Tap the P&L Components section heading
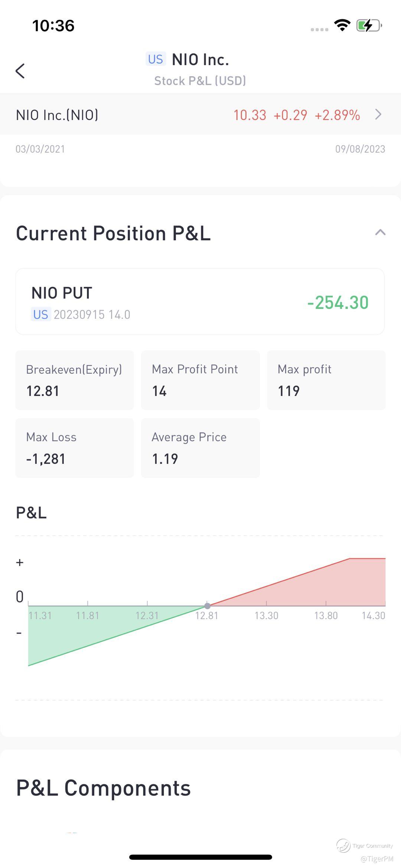This screenshot has height=868, width=401. (x=103, y=788)
